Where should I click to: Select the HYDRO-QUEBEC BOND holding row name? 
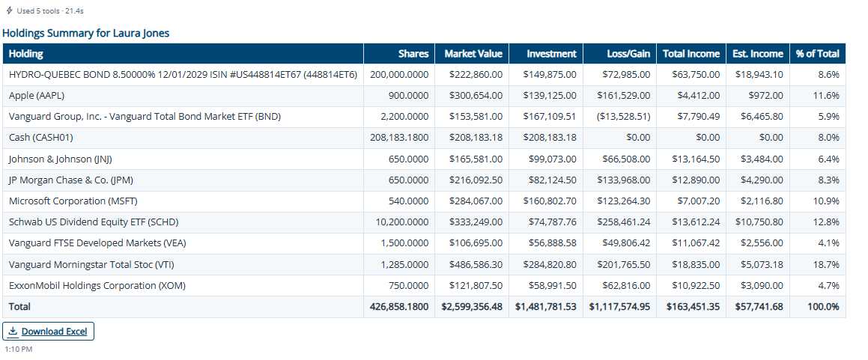(183, 75)
